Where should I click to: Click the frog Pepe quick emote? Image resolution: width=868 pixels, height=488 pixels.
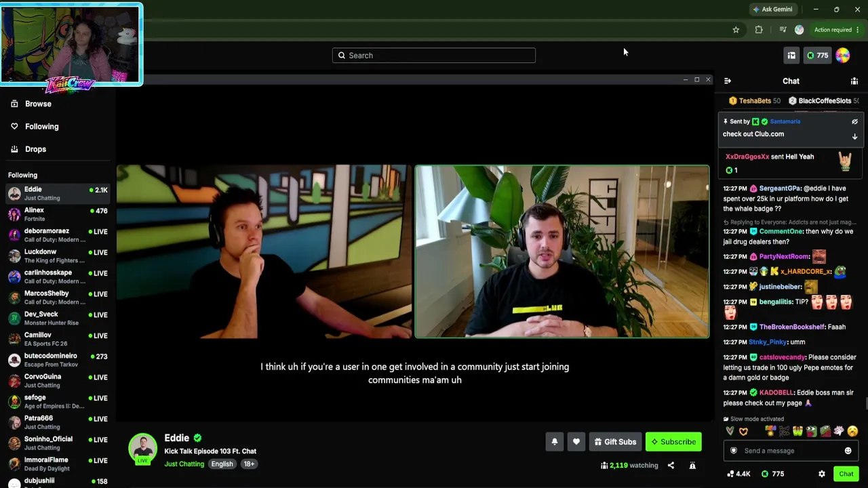point(811,431)
